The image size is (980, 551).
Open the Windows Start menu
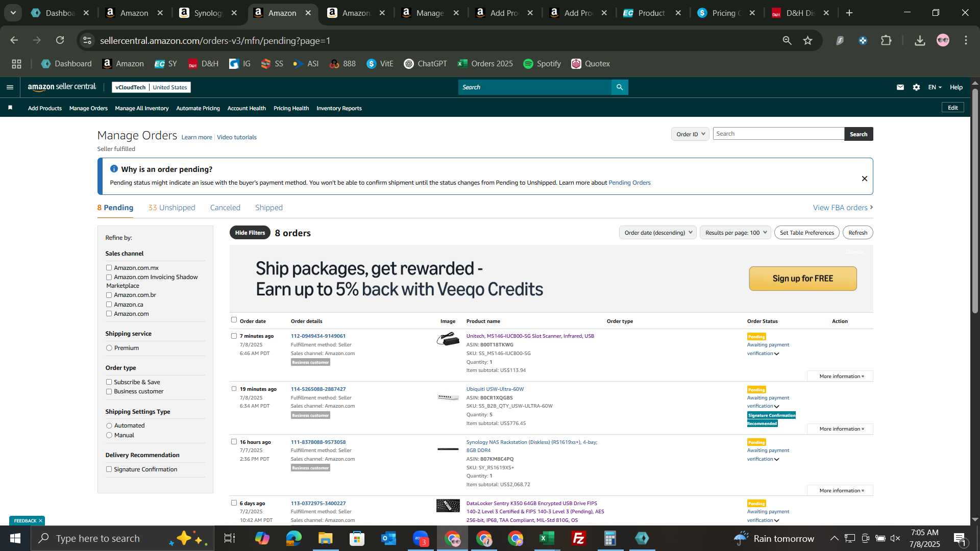[15, 538]
